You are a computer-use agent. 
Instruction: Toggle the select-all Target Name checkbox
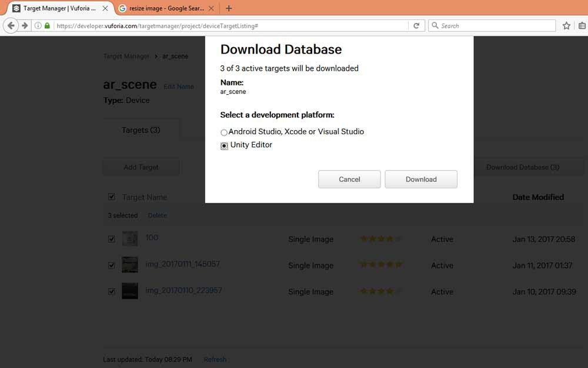111,197
